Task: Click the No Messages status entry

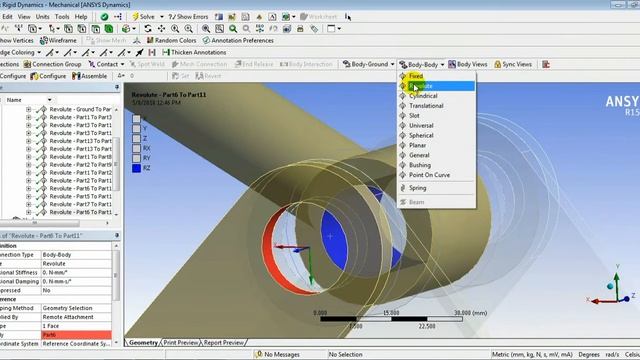Action: (278, 354)
